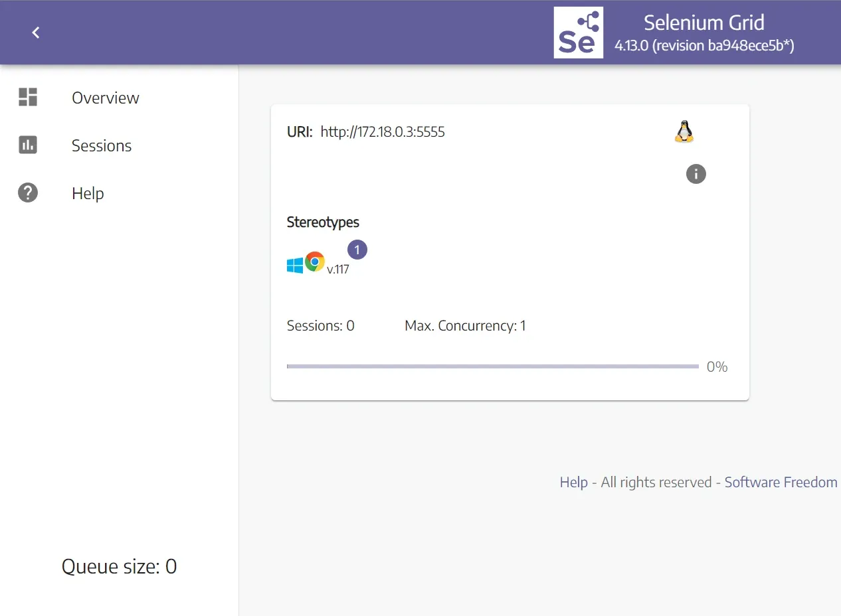Open the Software Freedom link
The image size is (841, 616).
pos(781,482)
